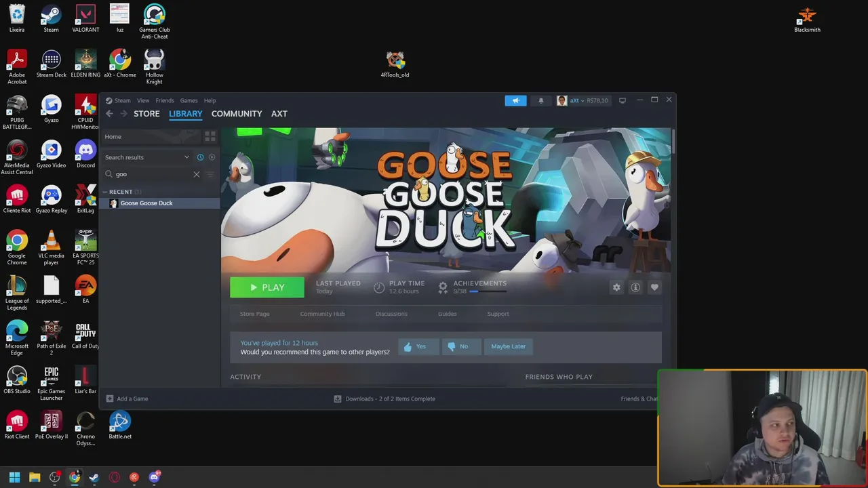868x488 pixels.
Task: Open the Guides link
Action: (447, 314)
